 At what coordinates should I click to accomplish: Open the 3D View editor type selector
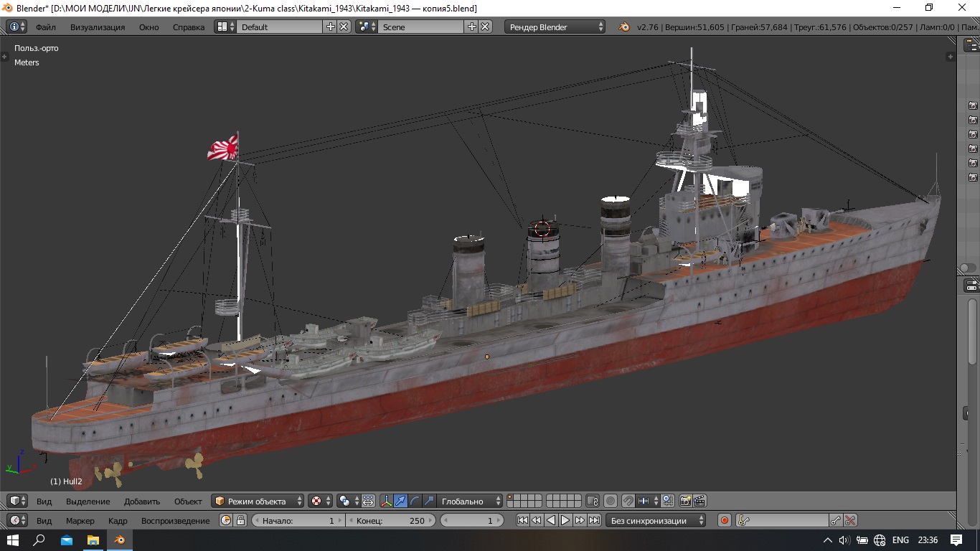pos(17,501)
